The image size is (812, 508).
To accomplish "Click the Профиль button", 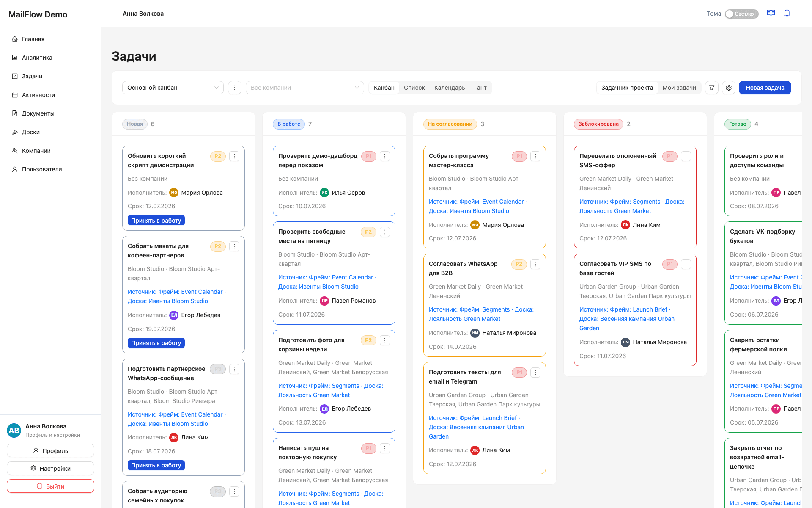I will tap(50, 451).
